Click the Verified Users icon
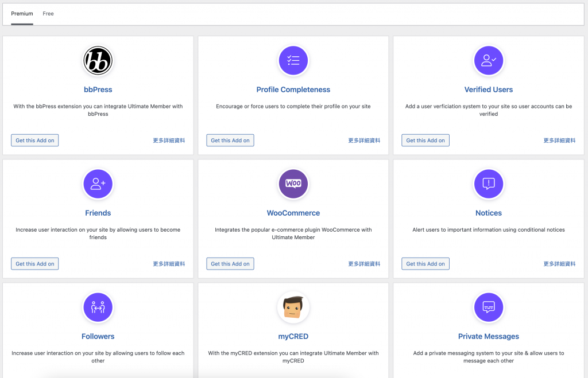Image resolution: width=588 pixels, height=378 pixels. tap(489, 61)
